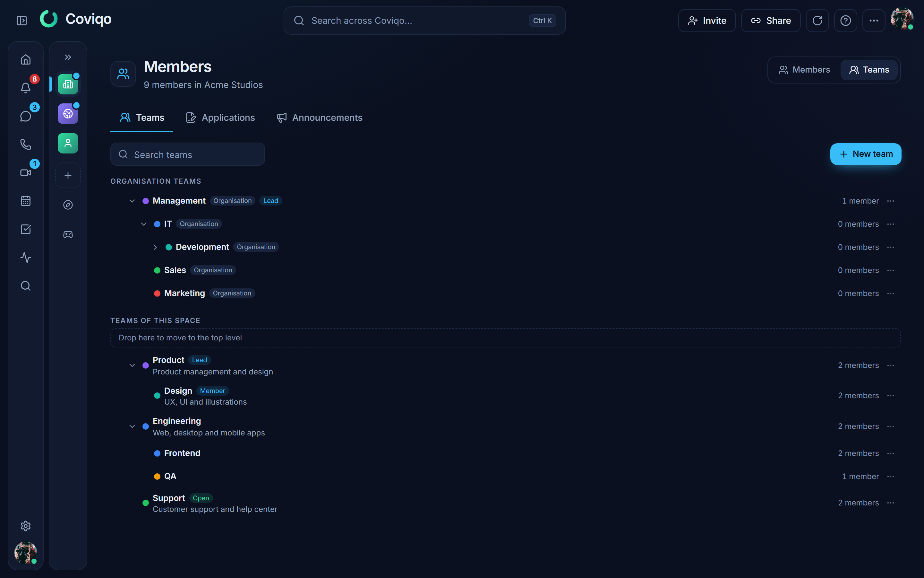The height and width of the screenshot is (578, 924).
Task: Add a new space with plus icon
Action: [x=68, y=175]
